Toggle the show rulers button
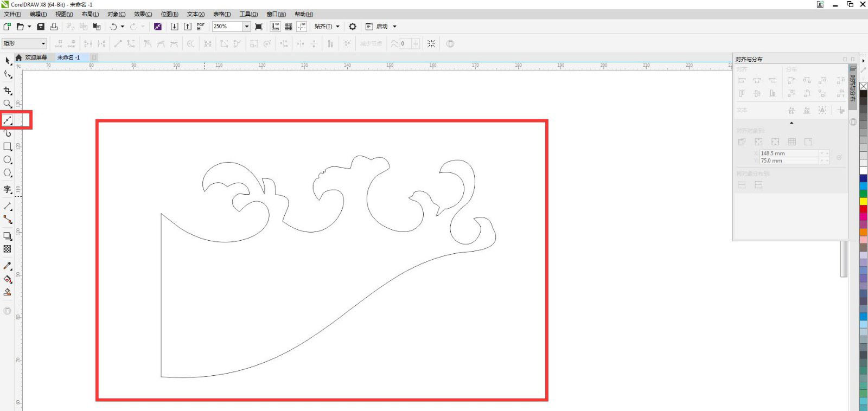Image resolution: width=868 pixels, height=411 pixels. tap(276, 27)
